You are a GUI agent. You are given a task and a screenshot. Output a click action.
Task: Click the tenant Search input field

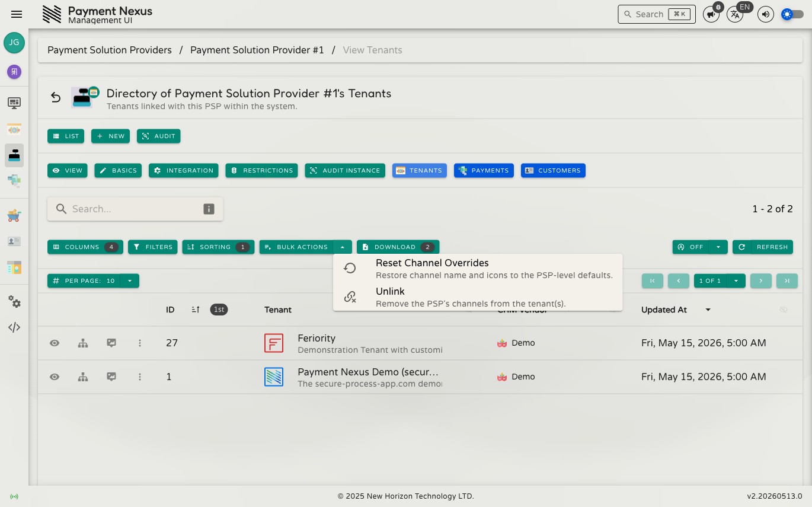[135, 209]
